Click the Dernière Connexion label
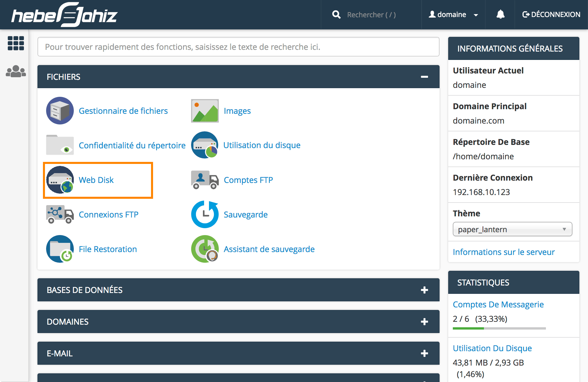Image resolution: width=588 pixels, height=382 pixels. click(x=493, y=178)
